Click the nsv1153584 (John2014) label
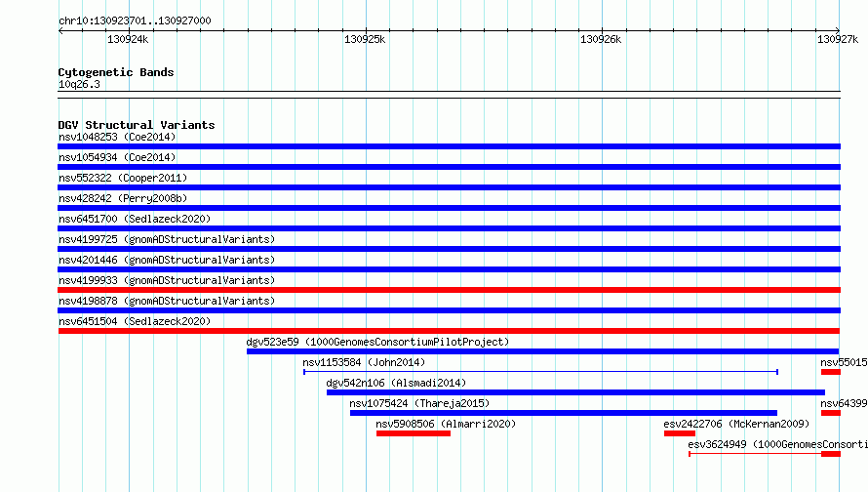The image size is (868, 492). coord(364,362)
